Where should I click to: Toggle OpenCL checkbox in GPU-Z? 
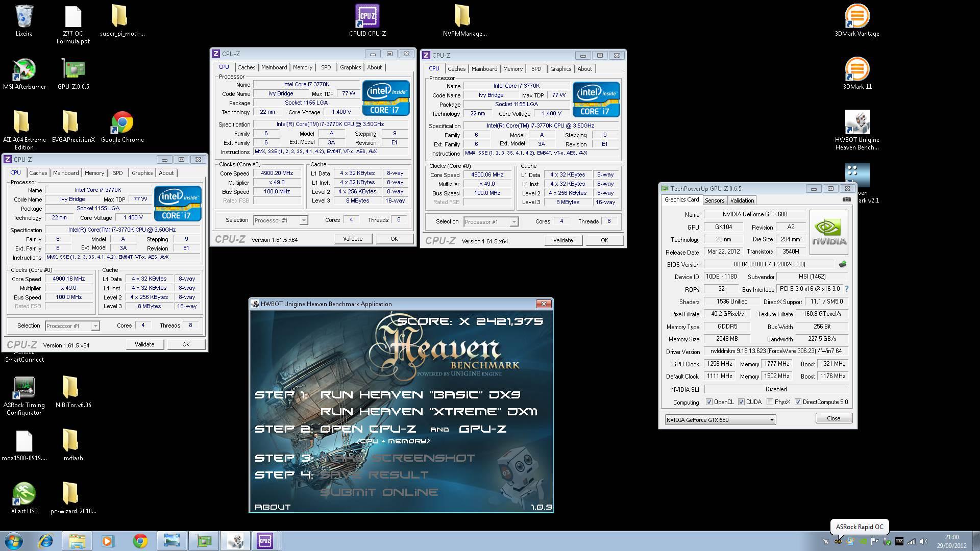click(x=709, y=402)
